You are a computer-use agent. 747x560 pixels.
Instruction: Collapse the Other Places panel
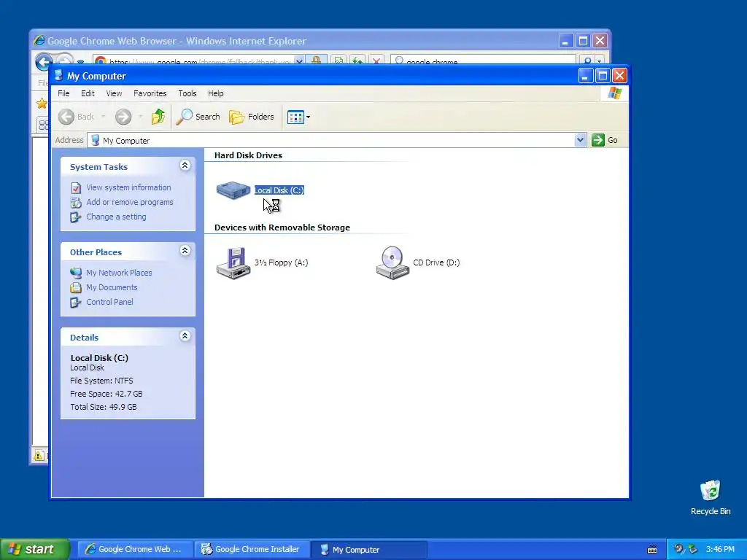(x=185, y=251)
